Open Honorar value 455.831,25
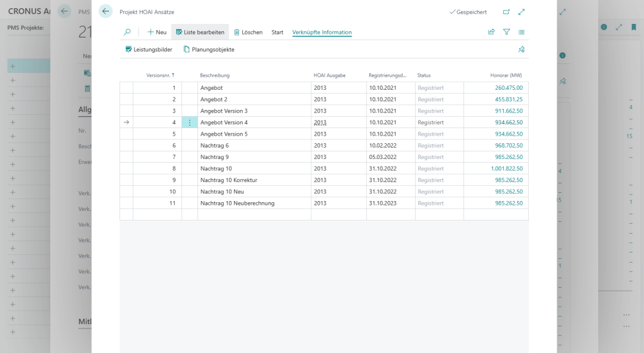 click(508, 99)
